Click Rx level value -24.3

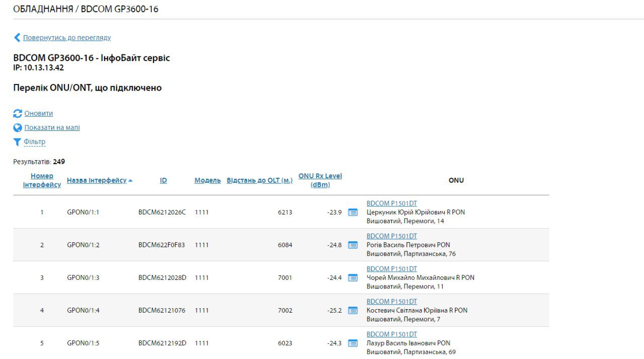(334, 343)
